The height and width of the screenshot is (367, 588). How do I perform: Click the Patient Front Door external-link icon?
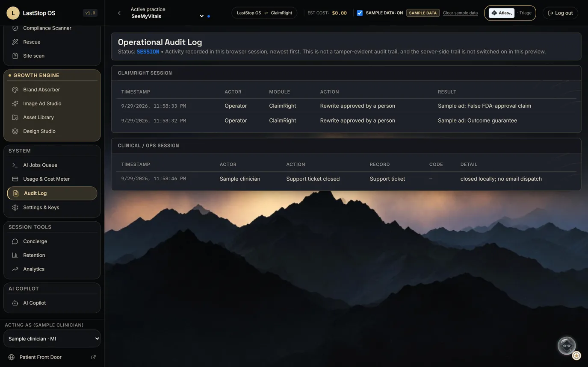click(93, 357)
